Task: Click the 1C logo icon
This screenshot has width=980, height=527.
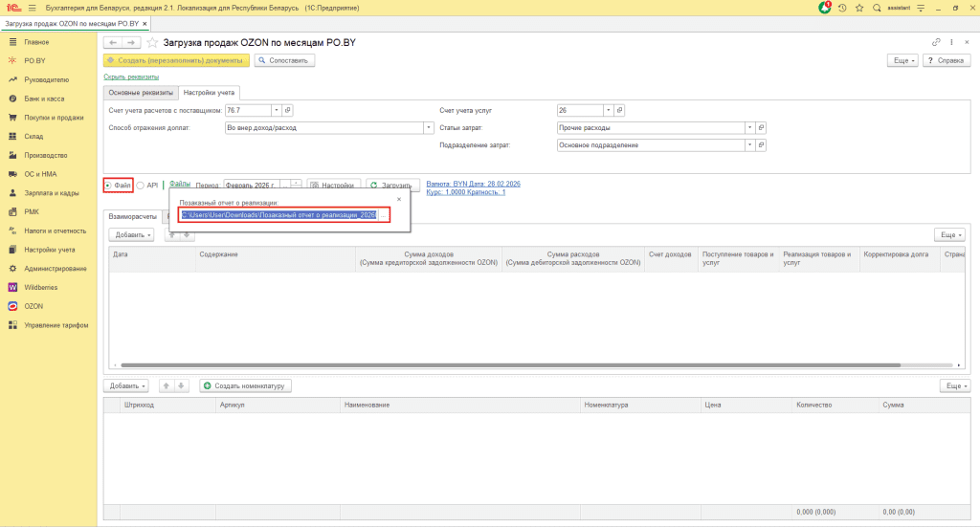Action: (x=13, y=8)
